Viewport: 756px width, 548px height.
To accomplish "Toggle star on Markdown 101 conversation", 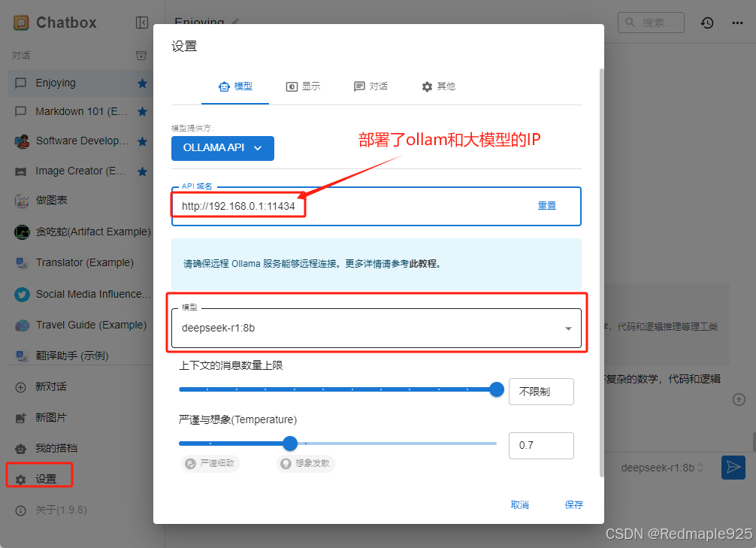I will click(142, 112).
